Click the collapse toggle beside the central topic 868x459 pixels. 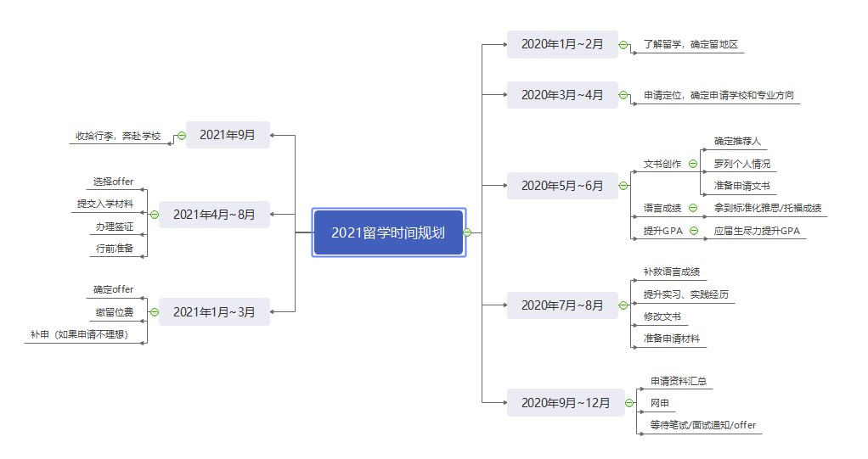point(467,232)
